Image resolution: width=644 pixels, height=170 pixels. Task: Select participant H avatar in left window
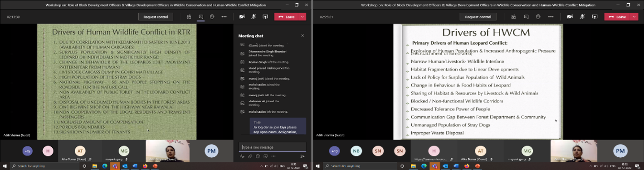[x=48, y=151]
